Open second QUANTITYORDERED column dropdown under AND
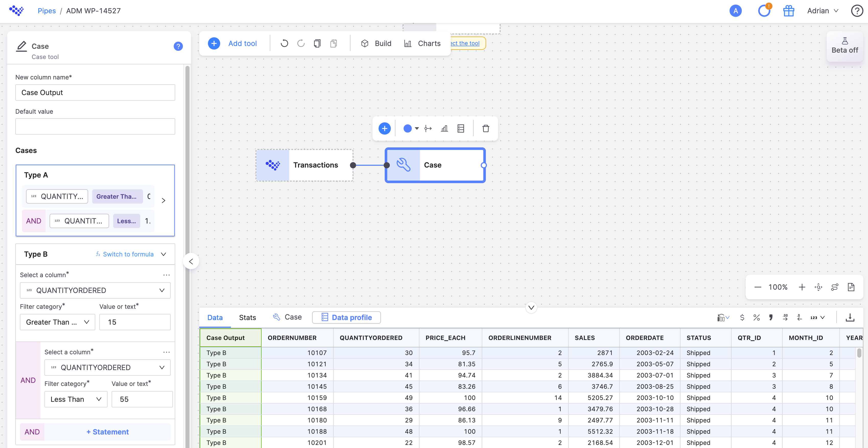 [x=108, y=368]
